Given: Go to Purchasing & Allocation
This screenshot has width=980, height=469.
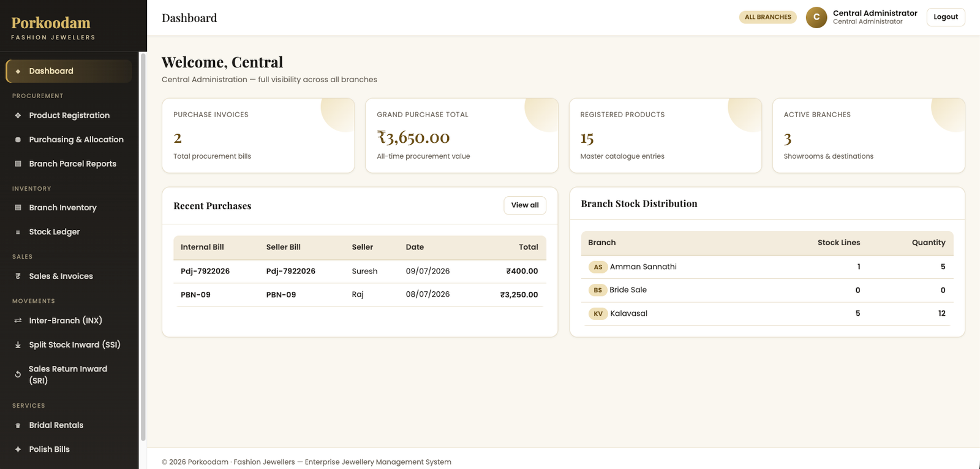Looking at the screenshot, I should (69, 140).
